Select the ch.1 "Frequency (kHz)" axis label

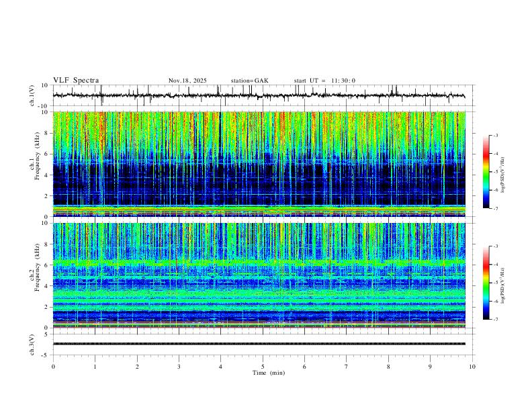pyautogui.click(x=38, y=156)
